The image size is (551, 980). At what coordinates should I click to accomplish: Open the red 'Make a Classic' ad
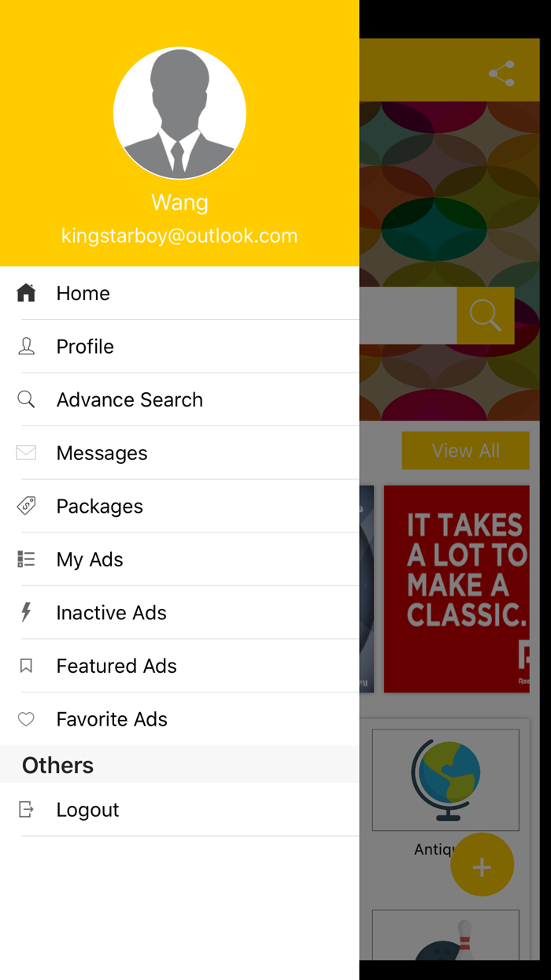point(457,588)
